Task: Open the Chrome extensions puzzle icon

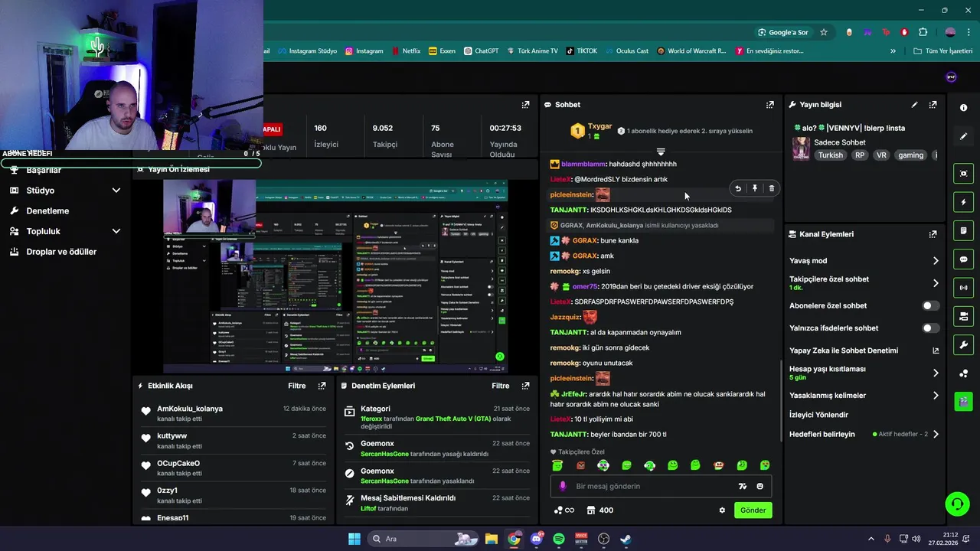Action: click(923, 32)
